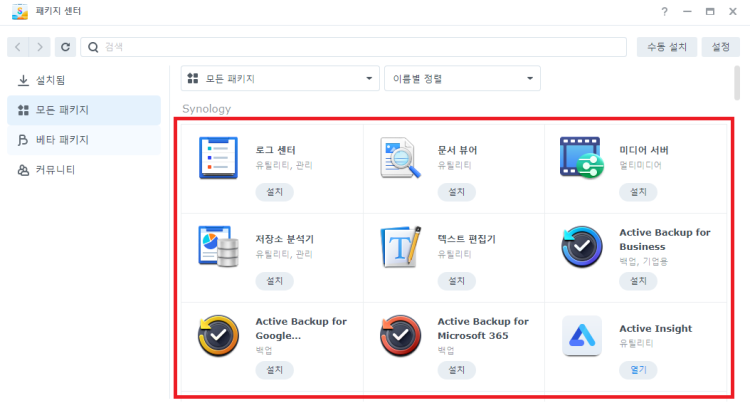The image size is (750, 408).
Task: Open the 텍스트 편집기 package icon
Action: click(401, 247)
